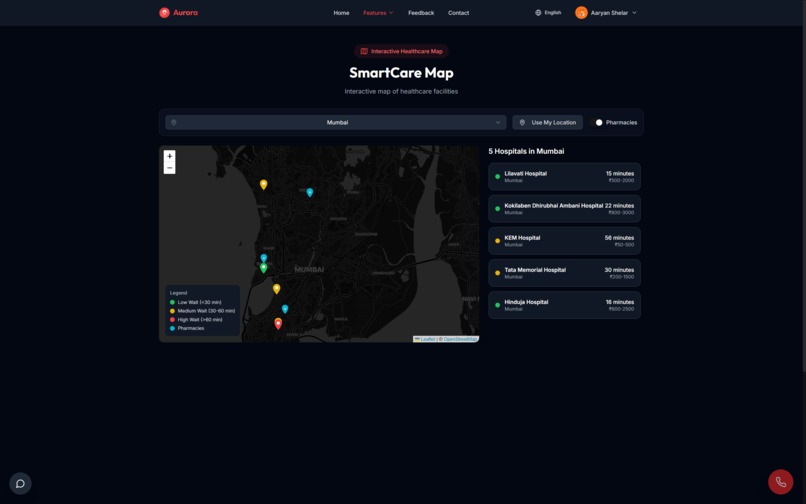Zoom out the map with minus button
Screen dimensions: 806x504
point(170,168)
